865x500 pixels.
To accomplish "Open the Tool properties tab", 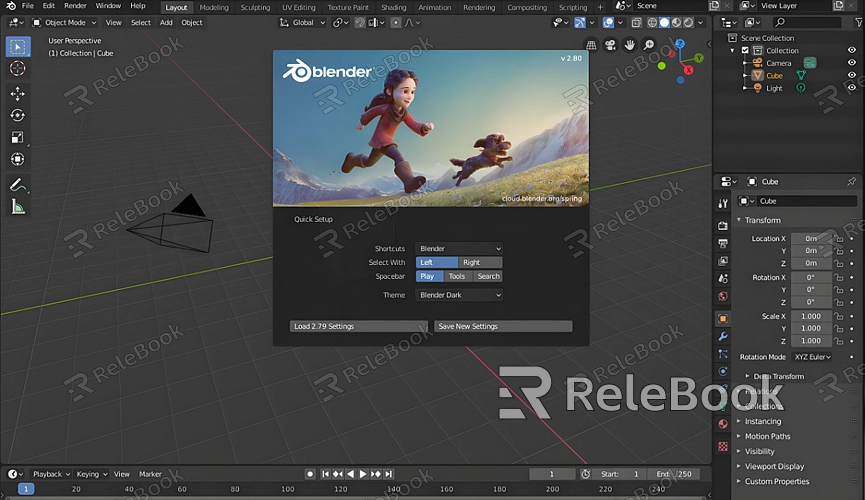I will pos(723,204).
